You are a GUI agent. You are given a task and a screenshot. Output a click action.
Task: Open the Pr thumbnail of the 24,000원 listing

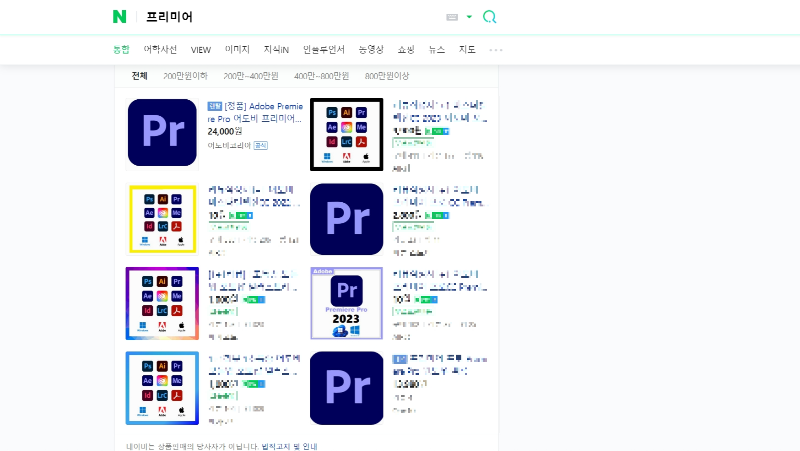(162, 133)
